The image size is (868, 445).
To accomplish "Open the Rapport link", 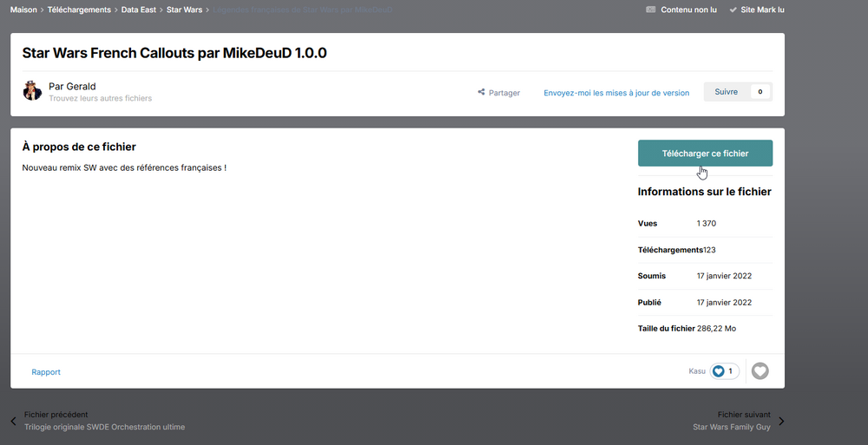I will pyautogui.click(x=46, y=372).
